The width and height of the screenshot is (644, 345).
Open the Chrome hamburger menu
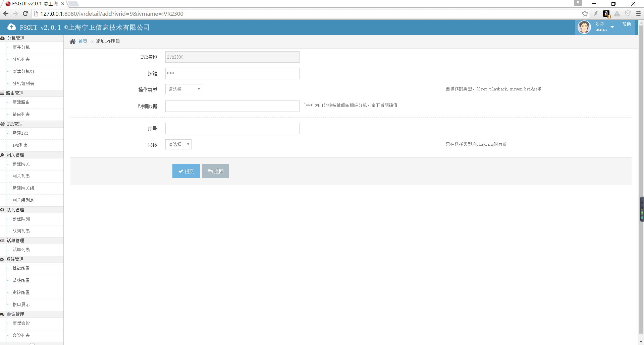click(x=638, y=14)
